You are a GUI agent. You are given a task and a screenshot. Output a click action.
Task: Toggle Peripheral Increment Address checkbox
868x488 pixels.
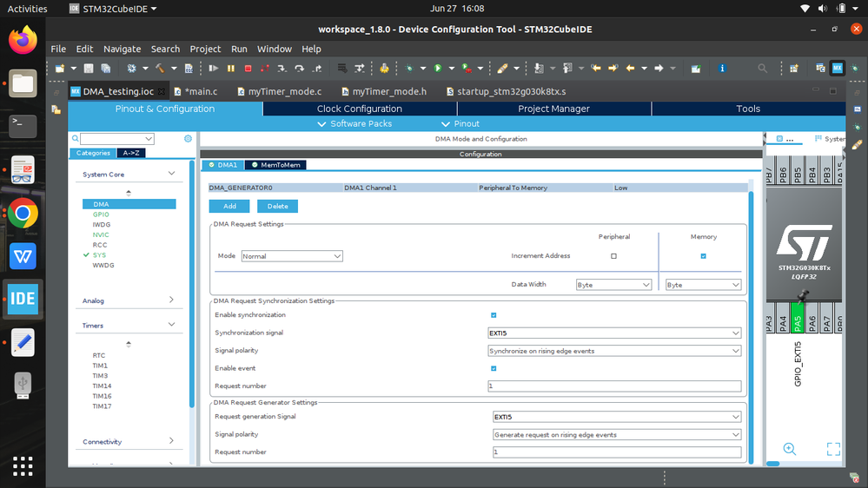pos(613,256)
